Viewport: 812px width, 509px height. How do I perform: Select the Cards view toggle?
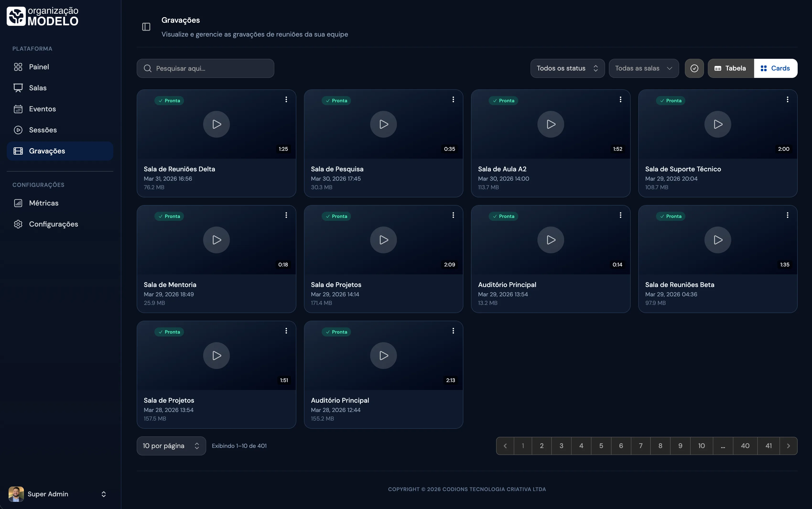tap(775, 68)
